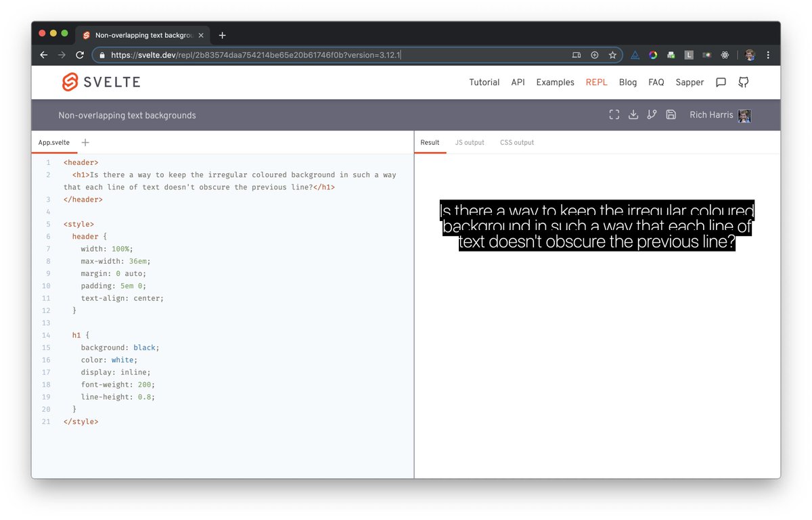
Task: Edit the REPL title Non-overlapping text backgrounds
Action: pyautogui.click(x=127, y=116)
